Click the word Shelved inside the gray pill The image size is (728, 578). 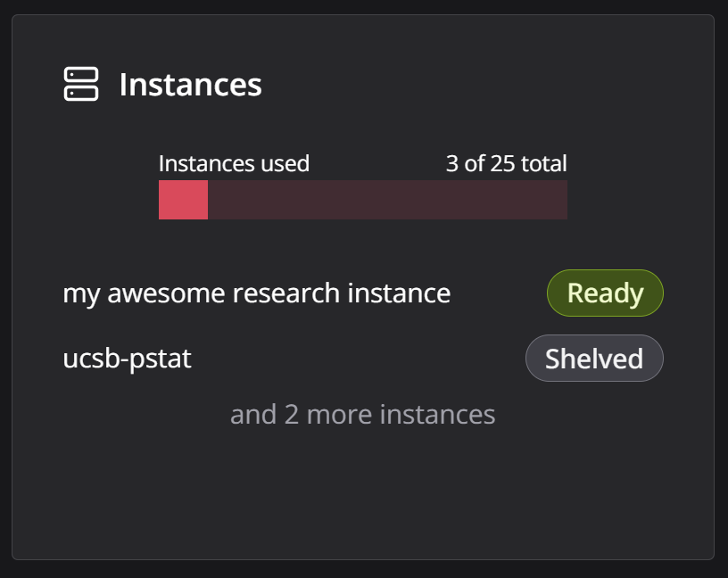pyautogui.click(x=594, y=359)
